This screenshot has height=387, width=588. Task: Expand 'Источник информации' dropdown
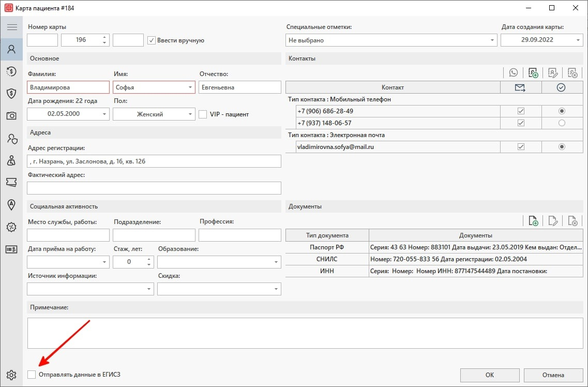tap(149, 289)
